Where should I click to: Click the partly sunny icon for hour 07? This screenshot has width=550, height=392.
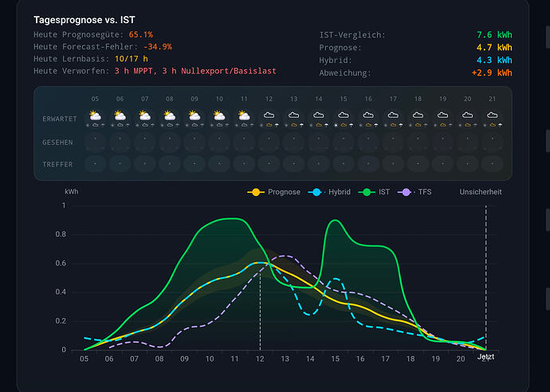[145, 115]
